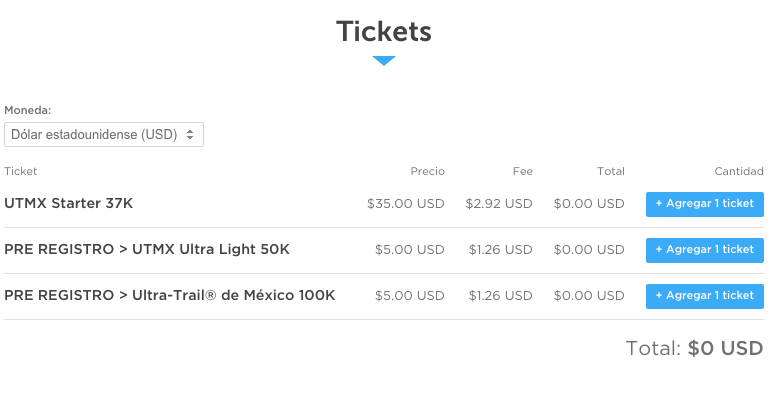772x395 pixels.
Task: Click the Total $0 USD summary
Action: click(x=695, y=348)
